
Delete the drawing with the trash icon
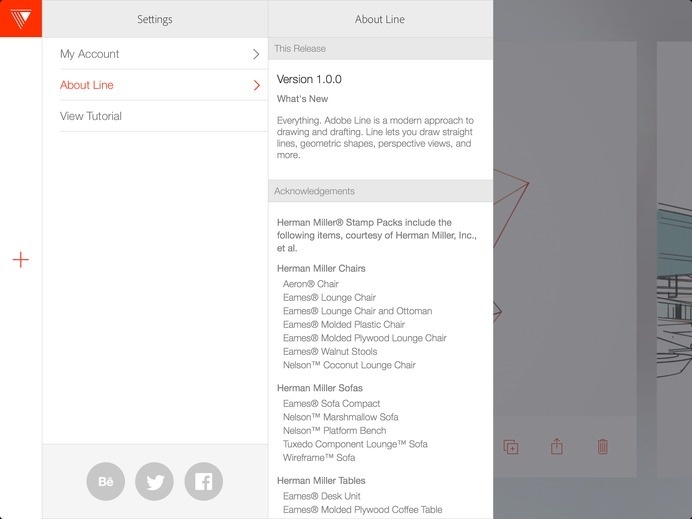[602, 446]
